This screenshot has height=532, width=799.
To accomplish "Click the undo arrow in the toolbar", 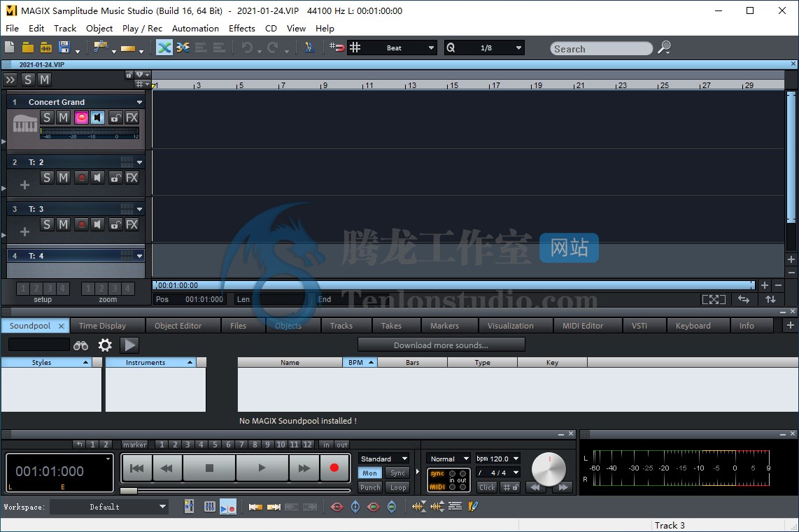I will (x=247, y=48).
